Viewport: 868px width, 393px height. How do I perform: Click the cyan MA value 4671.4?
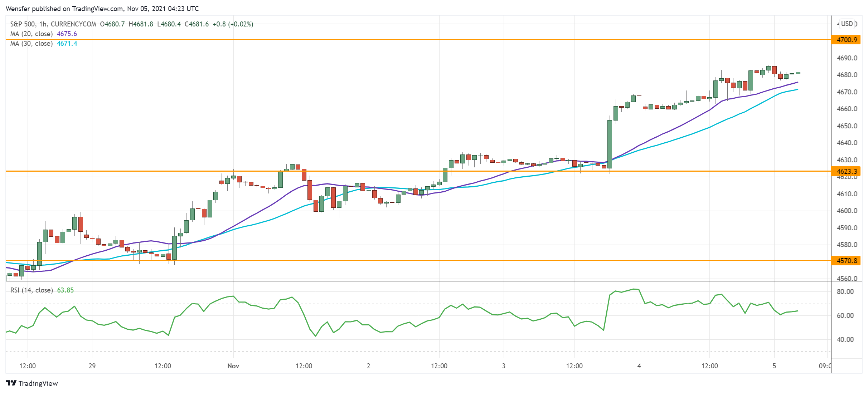coord(67,44)
